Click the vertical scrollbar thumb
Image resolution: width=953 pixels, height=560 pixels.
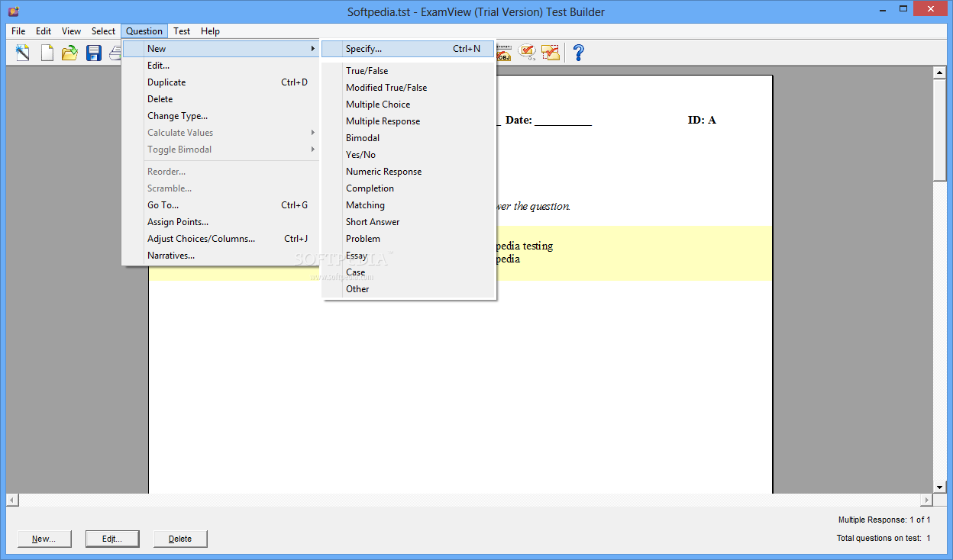940,130
